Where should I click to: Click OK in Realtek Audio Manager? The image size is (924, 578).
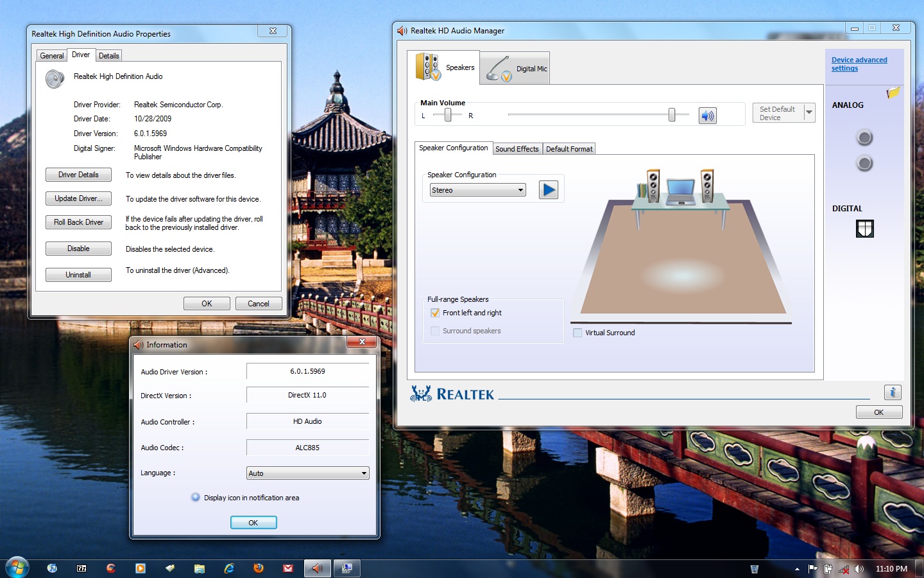coord(879,412)
